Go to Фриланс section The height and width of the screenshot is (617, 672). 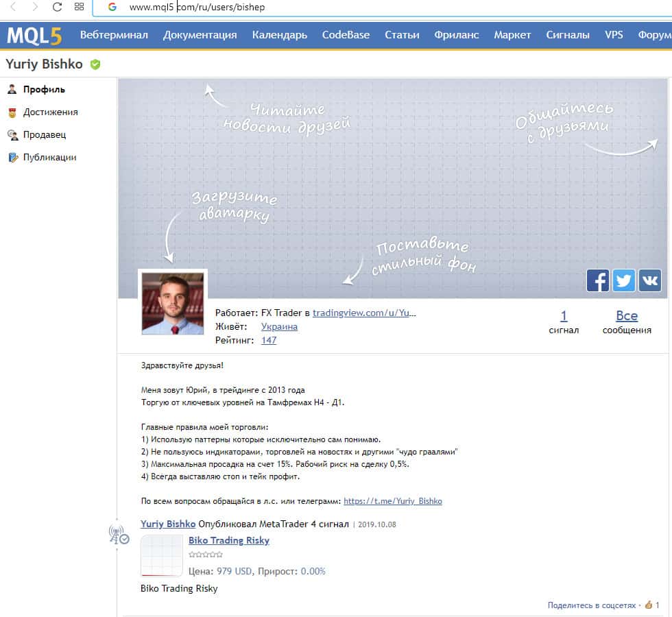point(457,35)
